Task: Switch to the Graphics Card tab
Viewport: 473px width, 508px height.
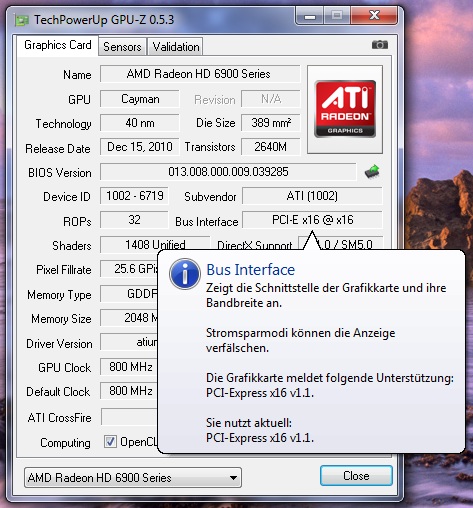Action: (x=58, y=45)
